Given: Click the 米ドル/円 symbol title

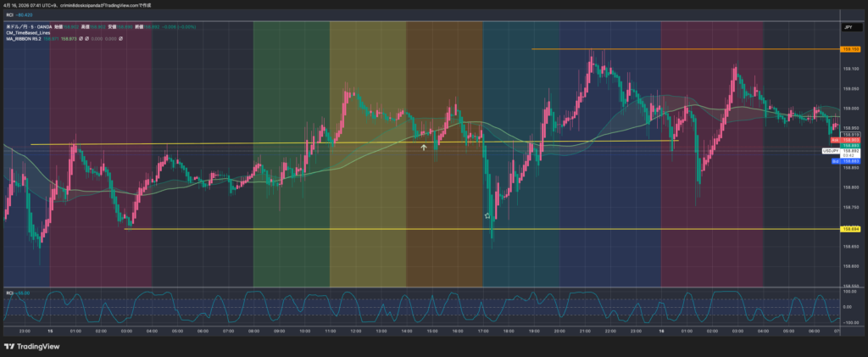Looking at the screenshot, I should click(17, 27).
